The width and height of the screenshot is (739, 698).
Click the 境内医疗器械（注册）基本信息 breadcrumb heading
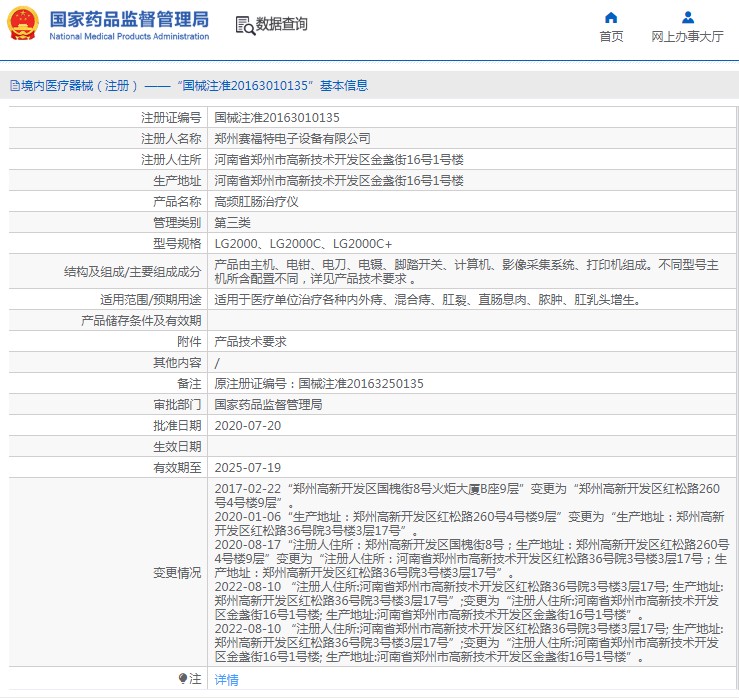point(189,86)
